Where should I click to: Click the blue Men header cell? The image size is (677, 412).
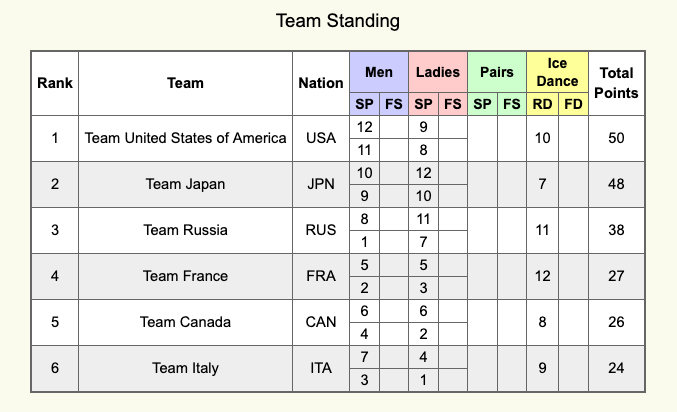379,72
